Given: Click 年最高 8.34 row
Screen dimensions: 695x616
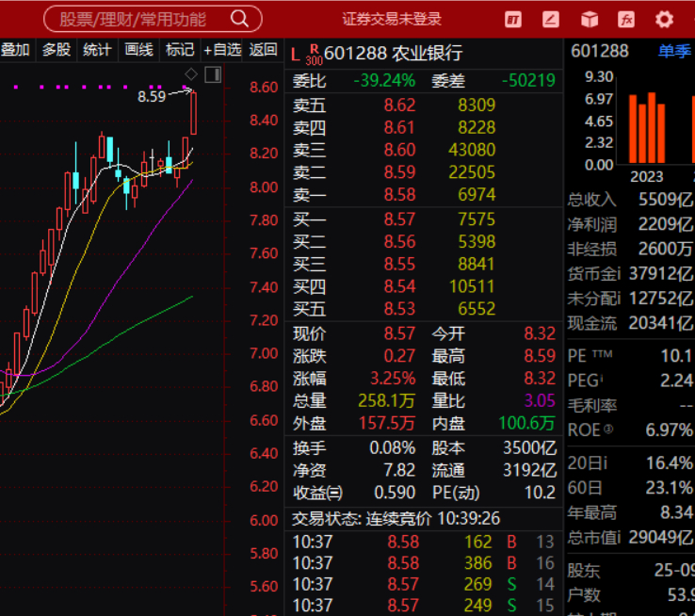Looking at the screenshot, I should coord(630,512).
